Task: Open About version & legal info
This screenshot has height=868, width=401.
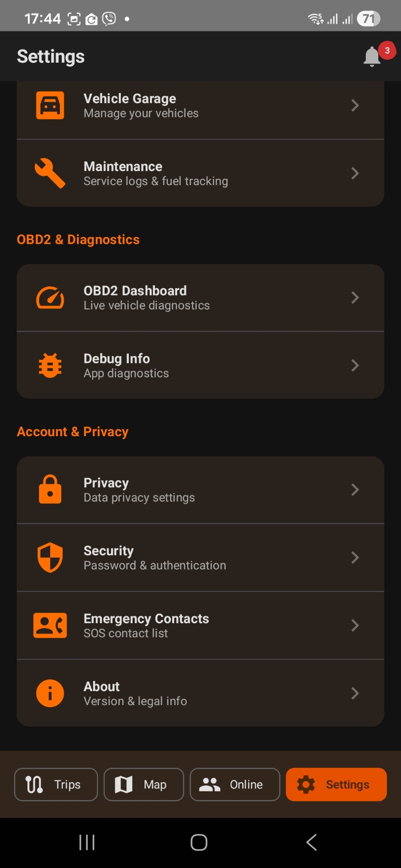Action: [x=193, y=693]
